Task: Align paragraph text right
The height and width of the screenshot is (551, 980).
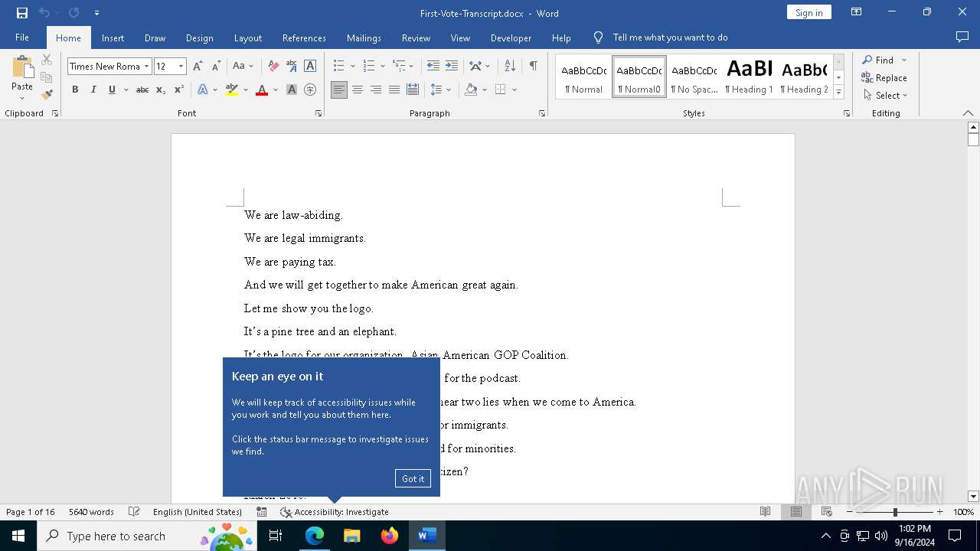Action: tap(376, 90)
